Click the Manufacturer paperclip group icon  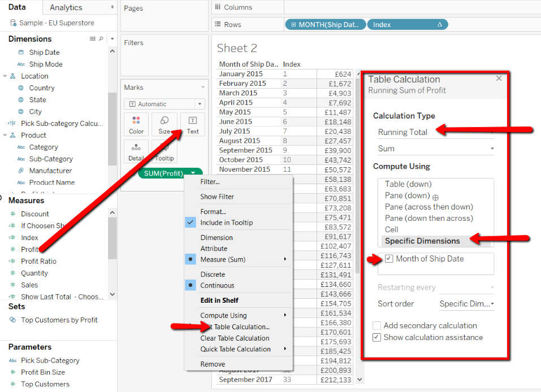click(21, 171)
